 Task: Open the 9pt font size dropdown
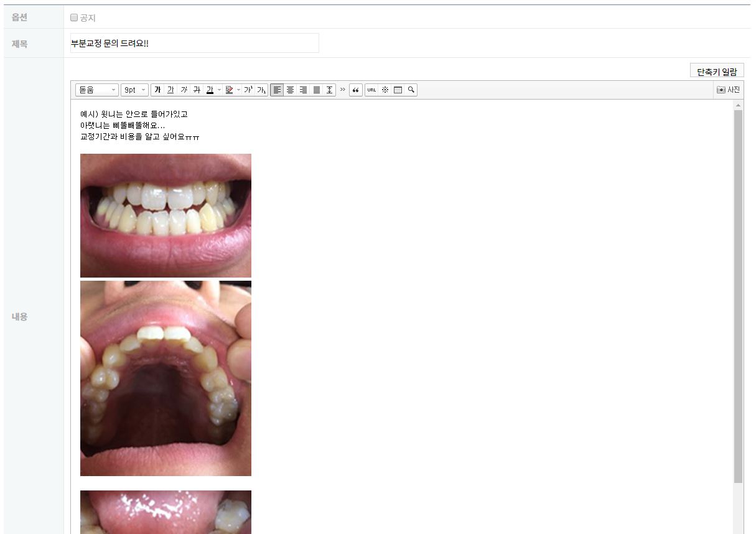[x=135, y=90]
